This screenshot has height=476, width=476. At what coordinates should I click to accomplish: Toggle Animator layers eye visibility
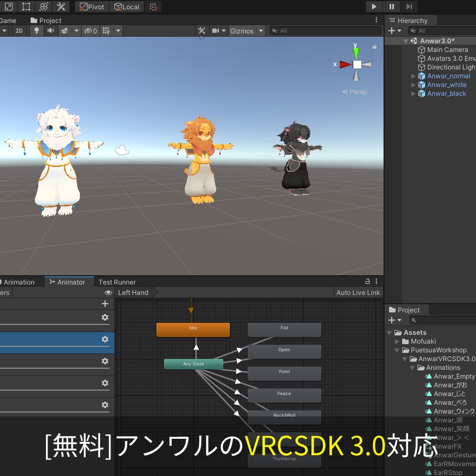108,293
